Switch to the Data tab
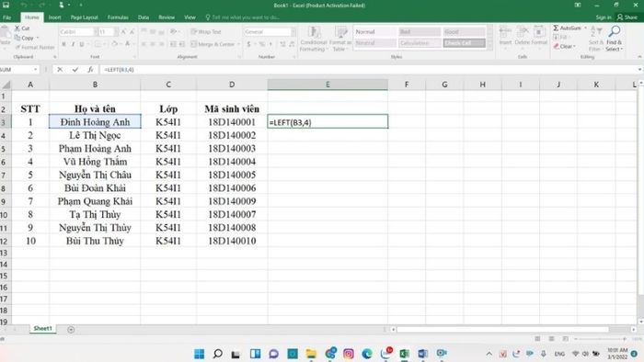Viewport: 644px width, 362px height. click(144, 17)
